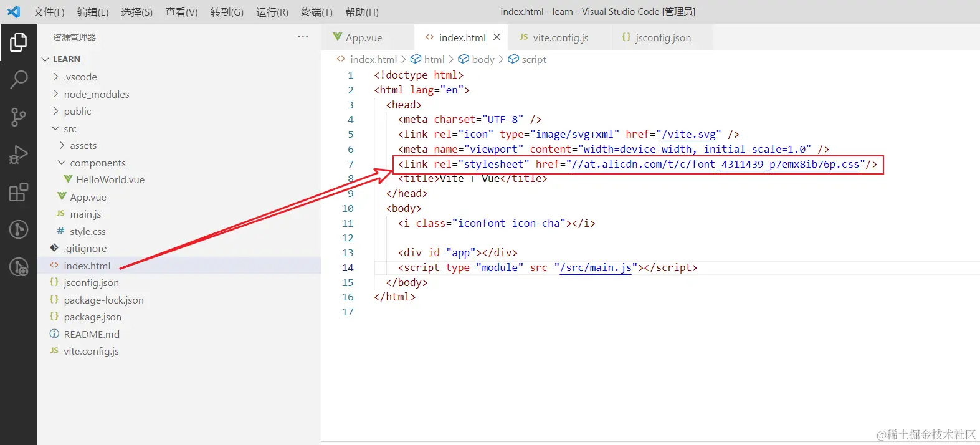
Task: Click the info icon beside README.md
Action: tap(54, 333)
